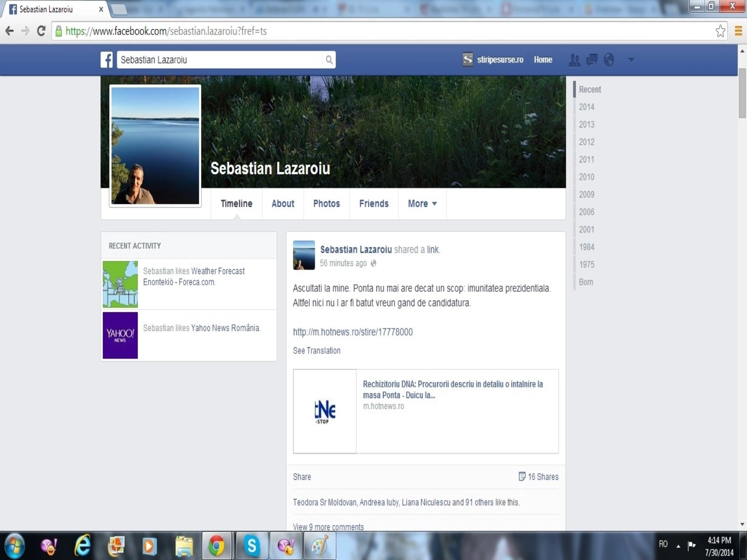Open Teodora Sr Moldovan profile
Image resolution: width=747 pixels, height=560 pixels.
pyautogui.click(x=325, y=503)
